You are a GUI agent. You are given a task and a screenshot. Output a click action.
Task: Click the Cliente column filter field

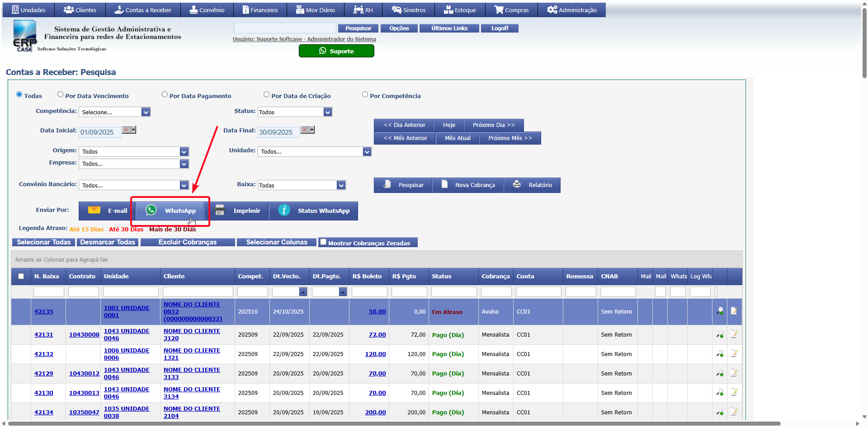[x=198, y=292]
